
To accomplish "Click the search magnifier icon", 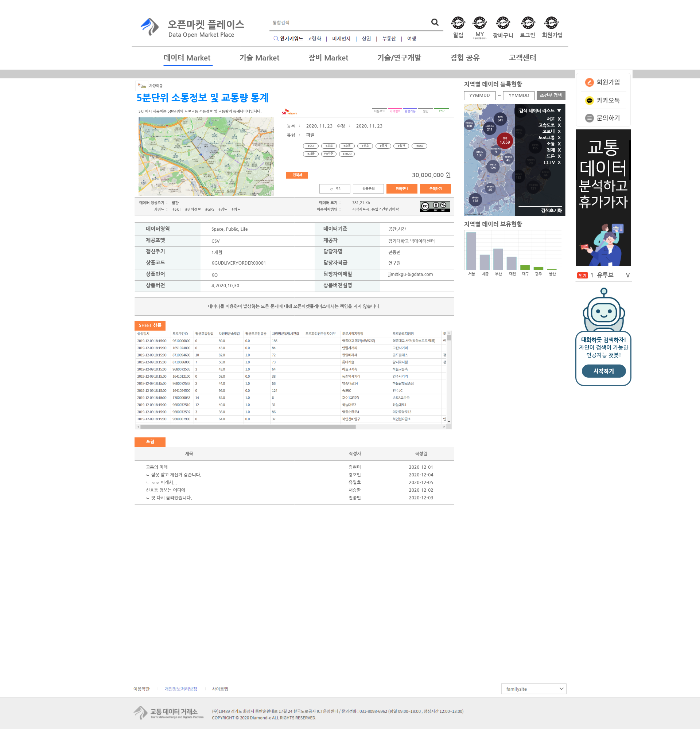I will (435, 22).
